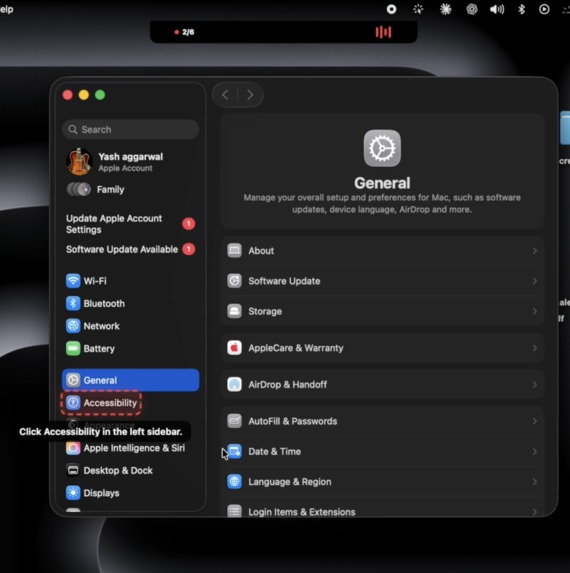Click the AutoFill & Passwords icon

pos(234,421)
